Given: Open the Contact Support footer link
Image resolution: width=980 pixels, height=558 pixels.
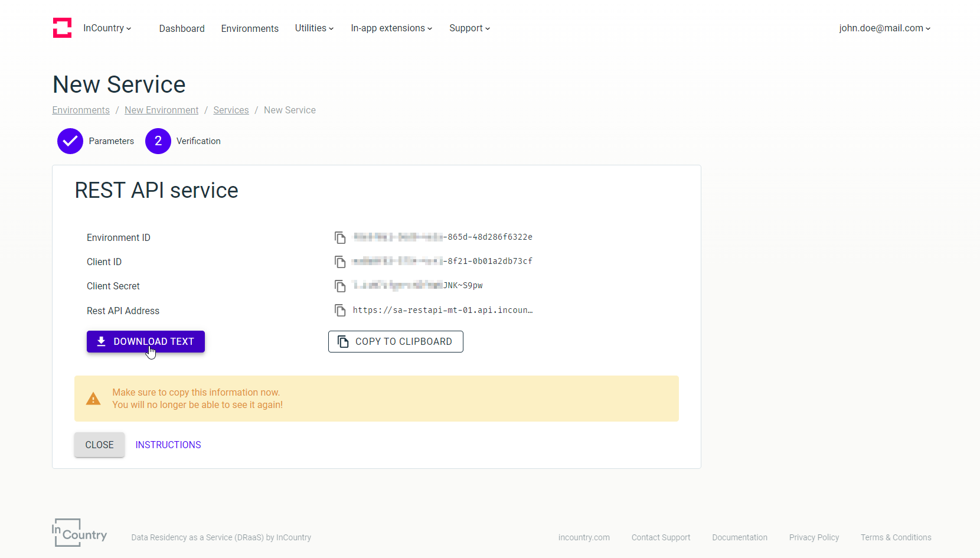Looking at the screenshot, I should [x=661, y=537].
